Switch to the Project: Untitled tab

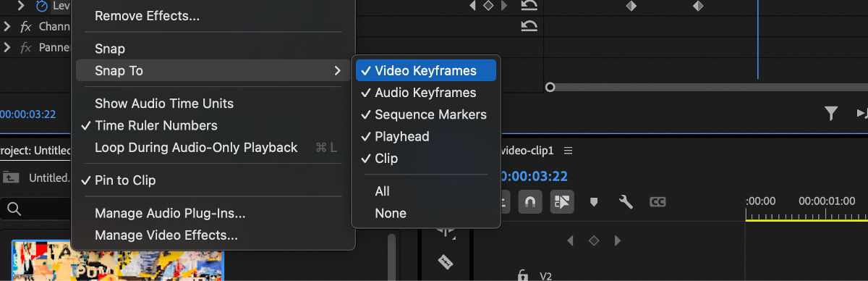[x=35, y=151]
